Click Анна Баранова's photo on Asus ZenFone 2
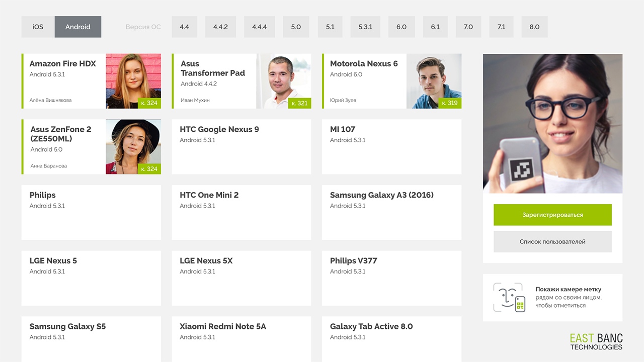Viewport: 644px width, 362px height. coord(133,147)
